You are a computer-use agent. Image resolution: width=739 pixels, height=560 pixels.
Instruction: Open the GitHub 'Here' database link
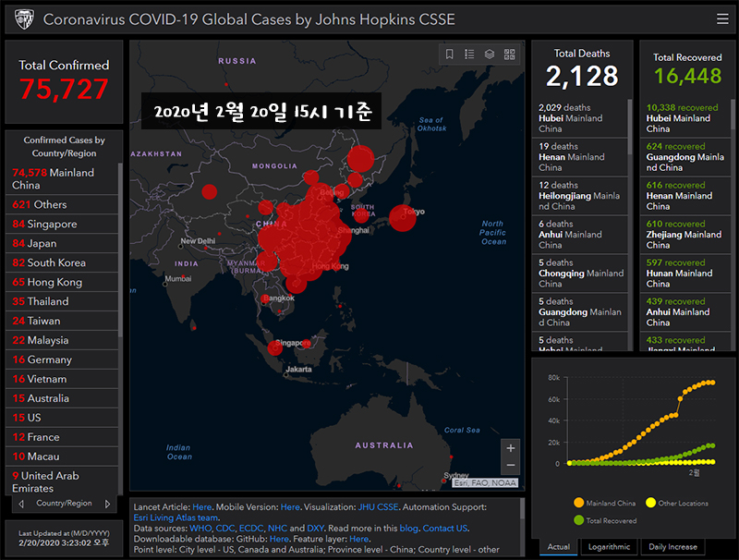[x=279, y=539]
